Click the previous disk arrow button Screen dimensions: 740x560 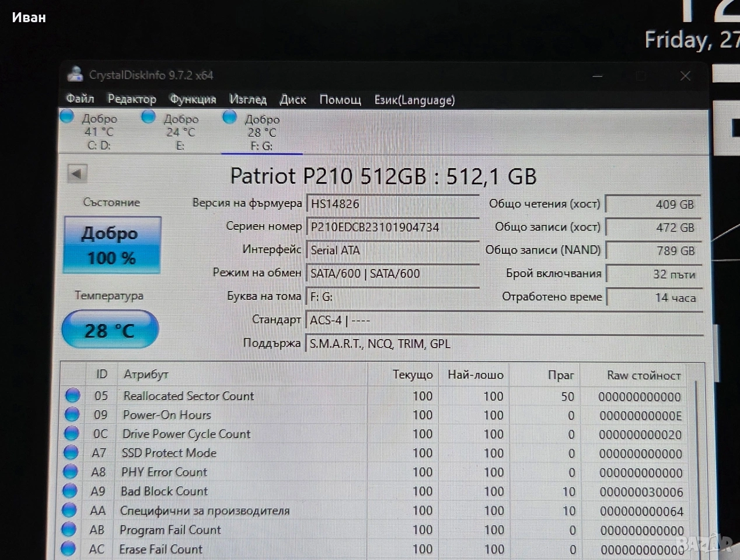(77, 174)
